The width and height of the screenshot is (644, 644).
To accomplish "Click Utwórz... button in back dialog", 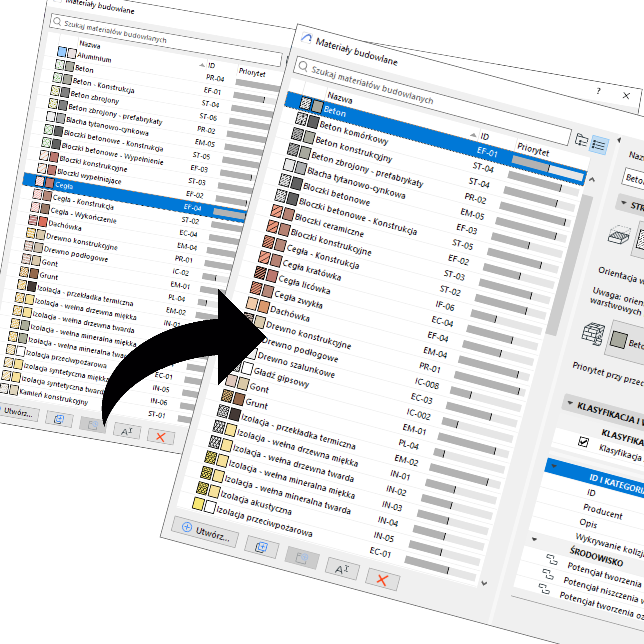I will click(18, 412).
